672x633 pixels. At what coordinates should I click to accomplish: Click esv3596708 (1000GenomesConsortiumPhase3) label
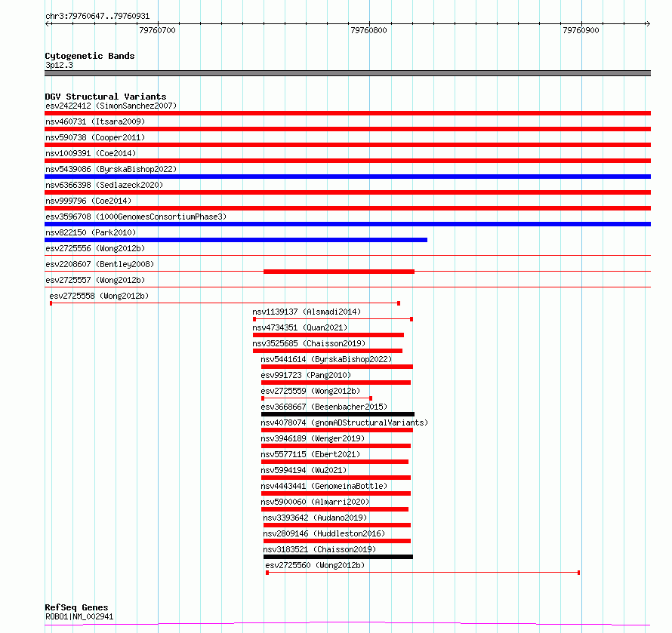pyautogui.click(x=136, y=217)
